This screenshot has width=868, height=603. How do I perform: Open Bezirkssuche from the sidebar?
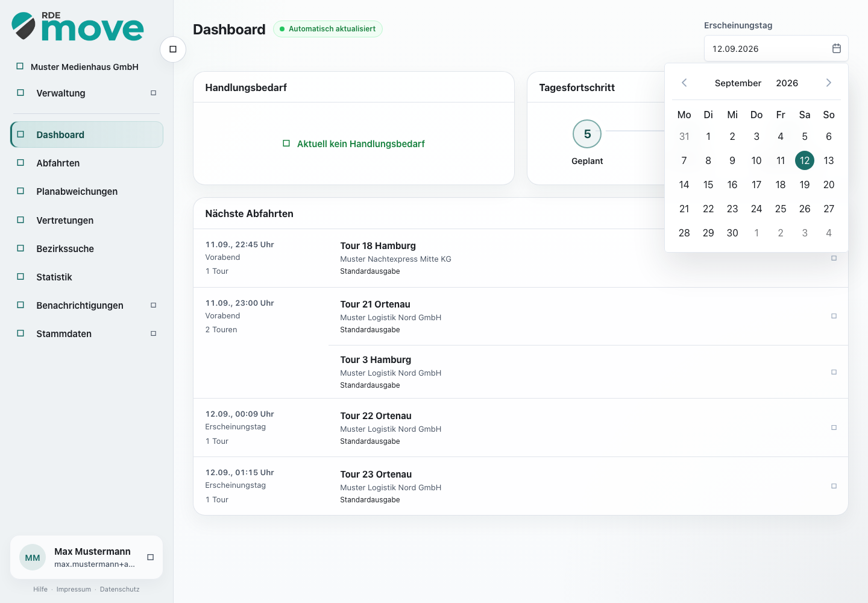point(87,248)
